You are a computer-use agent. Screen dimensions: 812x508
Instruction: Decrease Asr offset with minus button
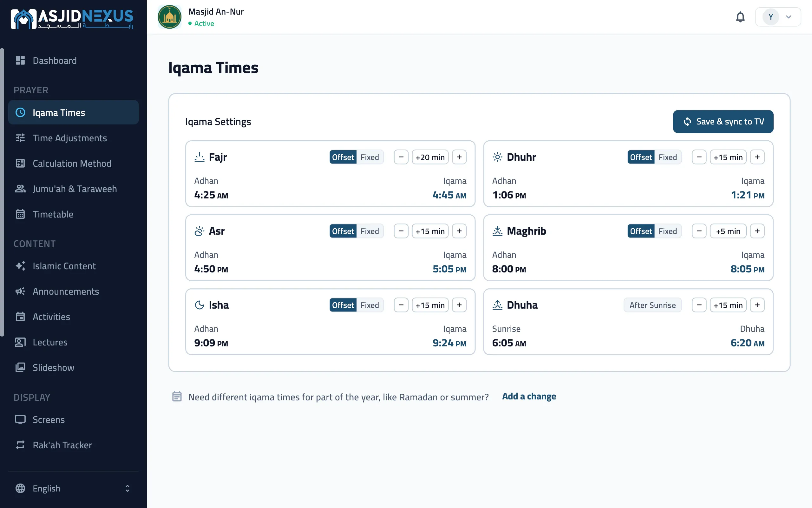point(401,231)
